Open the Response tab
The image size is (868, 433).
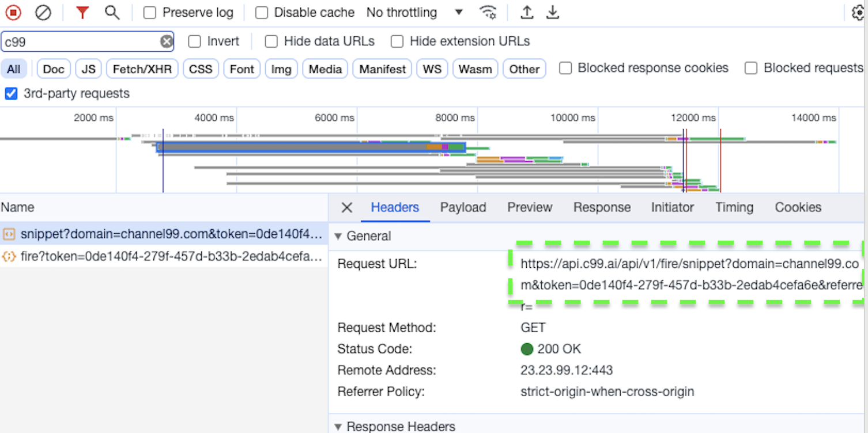point(602,207)
